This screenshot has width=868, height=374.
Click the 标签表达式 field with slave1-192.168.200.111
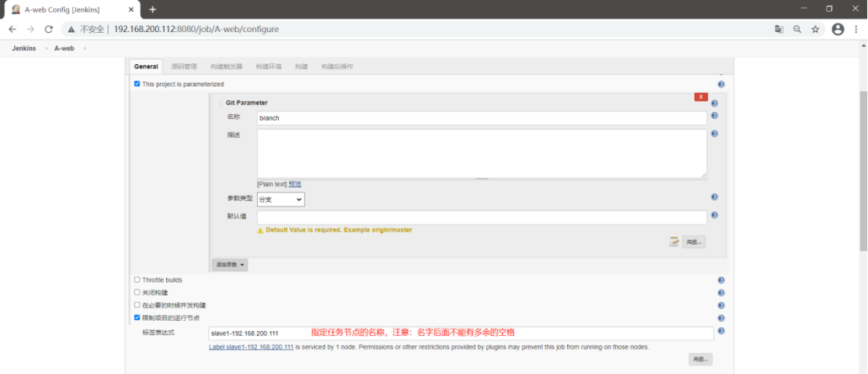pos(461,333)
